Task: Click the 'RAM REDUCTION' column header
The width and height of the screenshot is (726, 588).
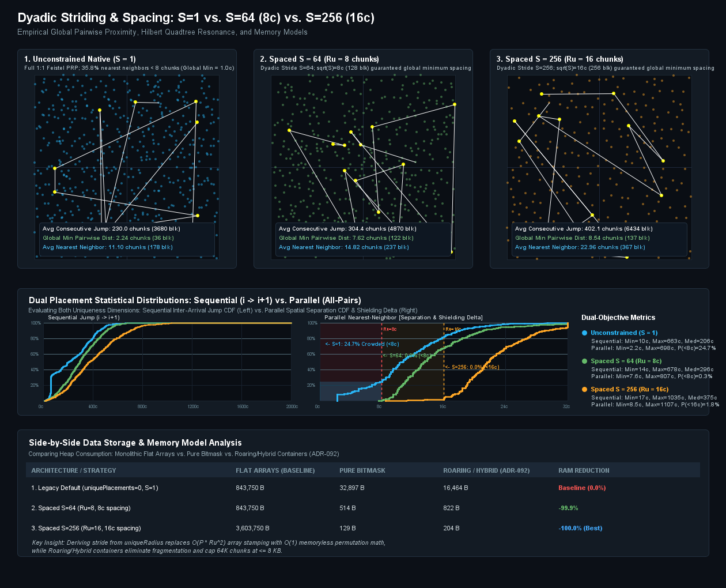Action: point(584,470)
